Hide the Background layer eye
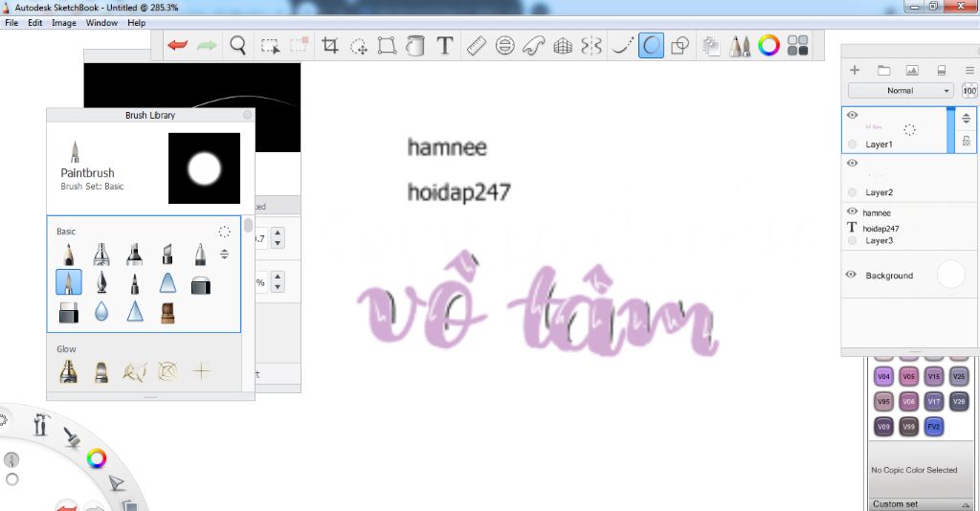This screenshot has height=511, width=980. click(851, 275)
